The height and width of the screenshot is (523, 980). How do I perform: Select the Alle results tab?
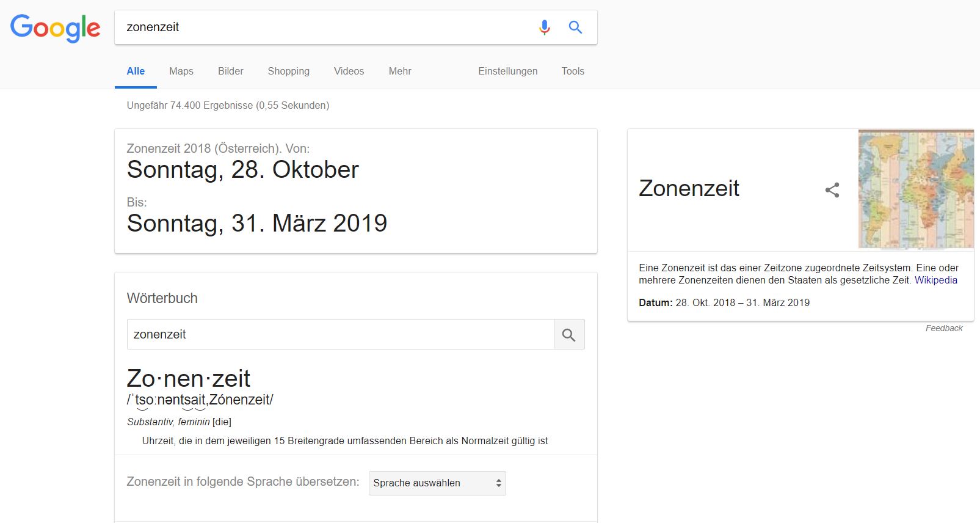(x=136, y=71)
